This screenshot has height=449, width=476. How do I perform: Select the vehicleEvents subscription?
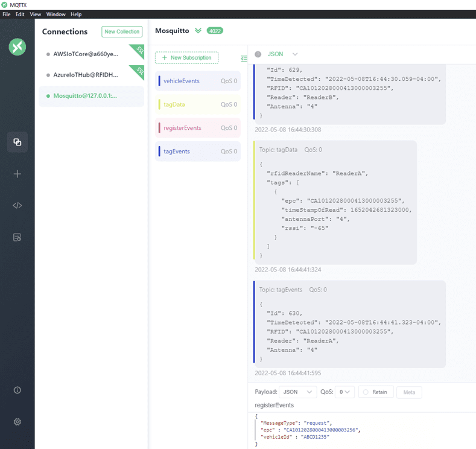coord(198,81)
